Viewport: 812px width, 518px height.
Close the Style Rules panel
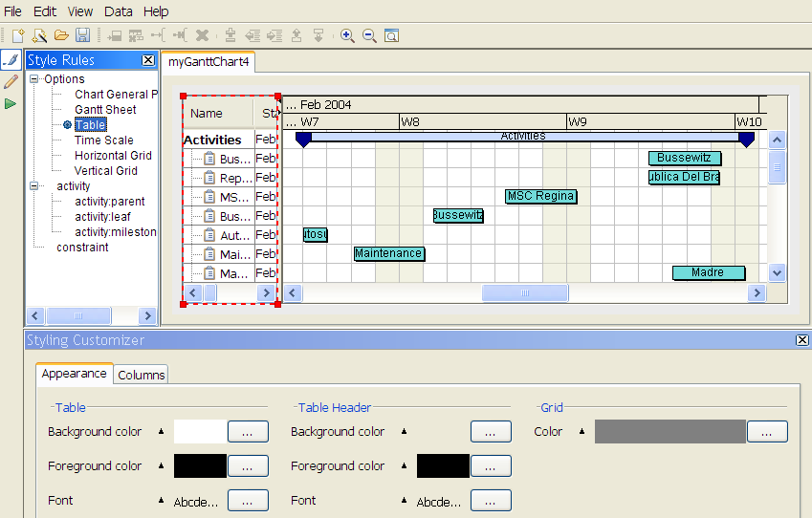(x=148, y=60)
